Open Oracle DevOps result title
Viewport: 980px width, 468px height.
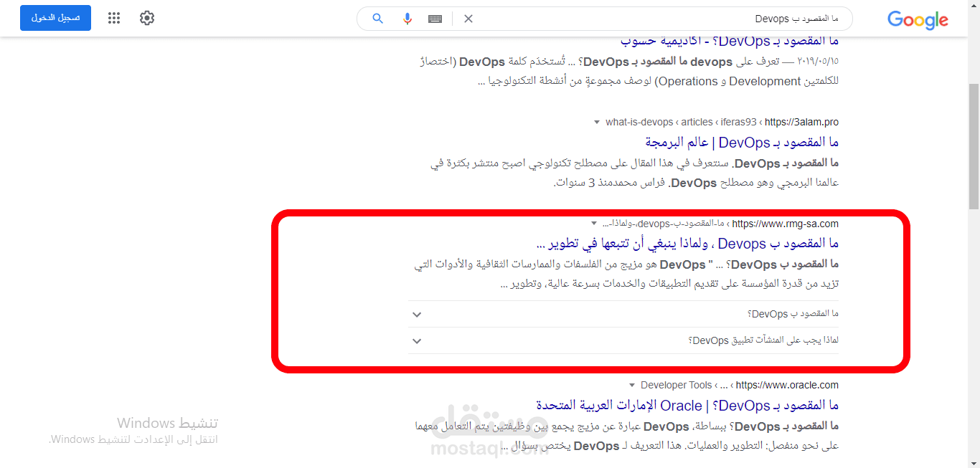[x=687, y=406]
